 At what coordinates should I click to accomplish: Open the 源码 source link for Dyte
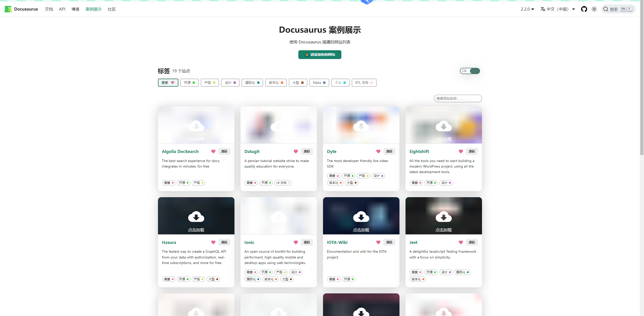click(389, 151)
